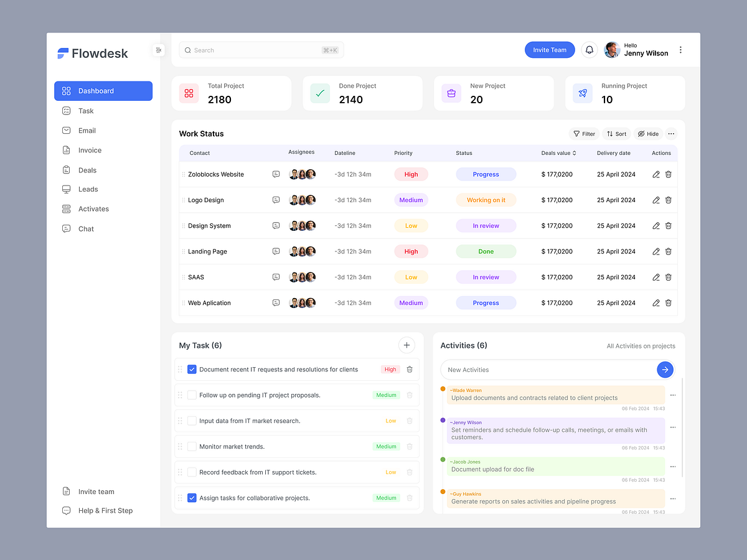Edit the Landing Page row
The width and height of the screenshot is (747, 560).
pyautogui.click(x=656, y=251)
